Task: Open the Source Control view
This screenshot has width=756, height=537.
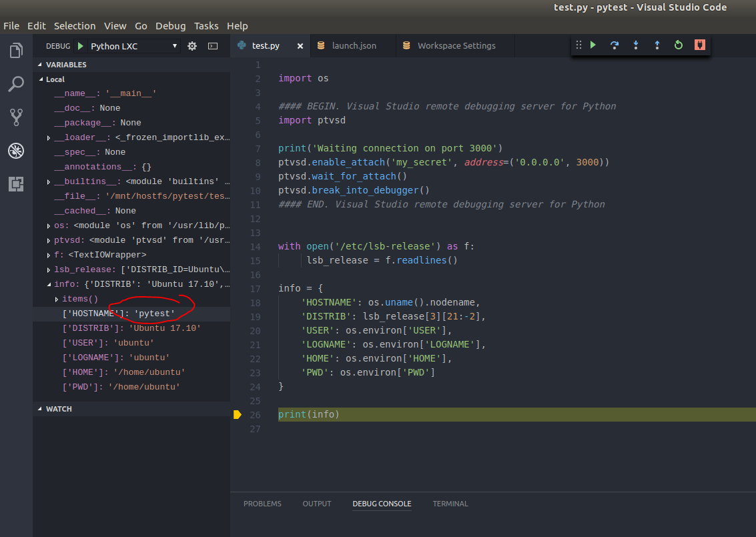Action: pos(16,117)
